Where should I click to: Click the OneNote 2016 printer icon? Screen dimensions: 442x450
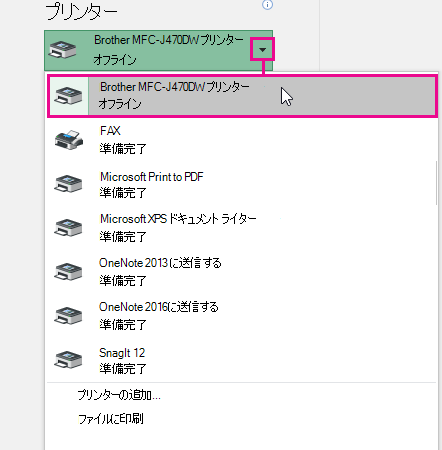[68, 316]
